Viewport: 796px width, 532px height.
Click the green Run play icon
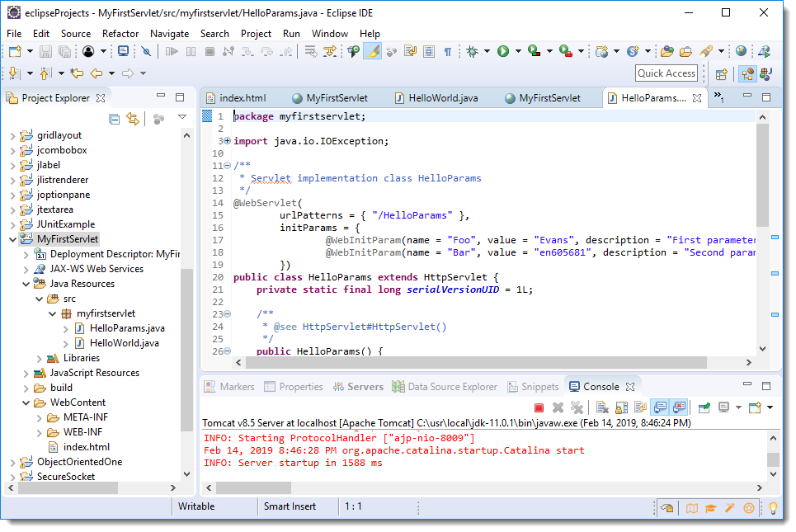click(x=503, y=51)
